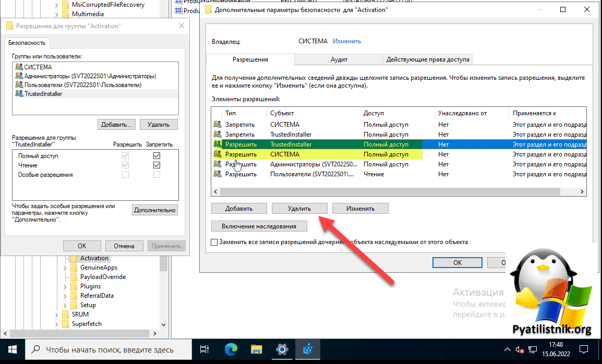
Task: Check the replace child permission entries checkbox
Action: pyautogui.click(x=214, y=242)
